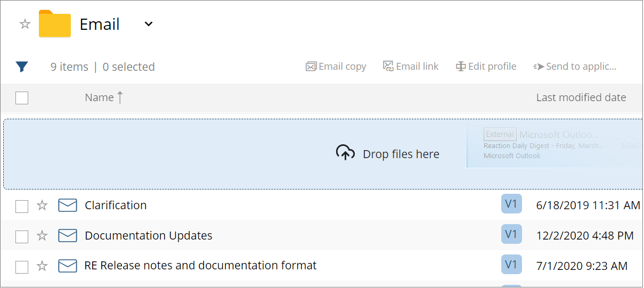The image size is (644, 288).
Task: Choose Email link in the toolbar
Action: (411, 67)
